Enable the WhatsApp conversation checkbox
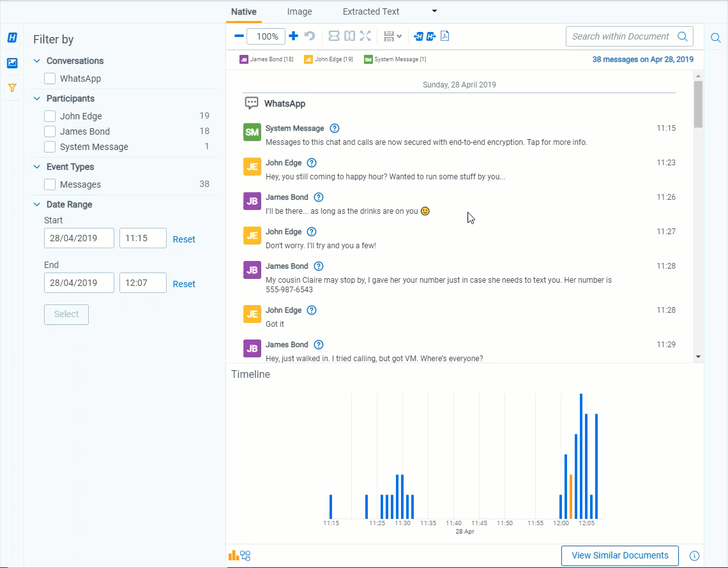This screenshot has width=728, height=568. (50, 78)
